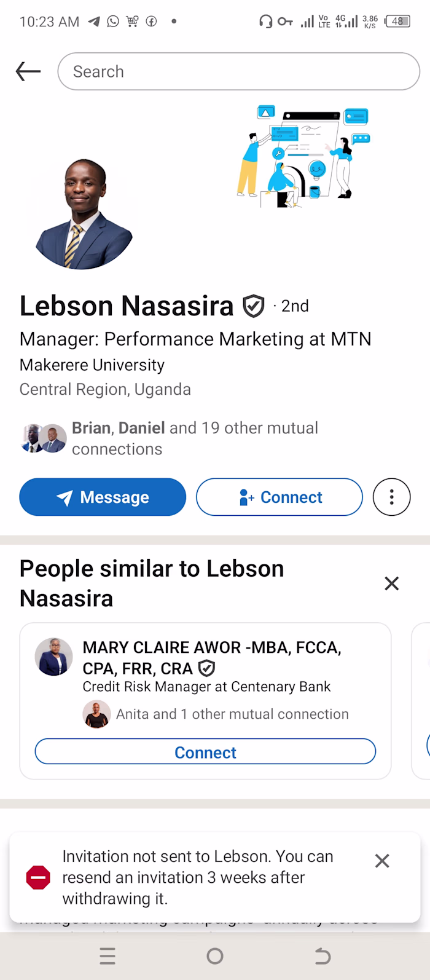Focus the Search input field
Screen dimensions: 430x980
238,71
